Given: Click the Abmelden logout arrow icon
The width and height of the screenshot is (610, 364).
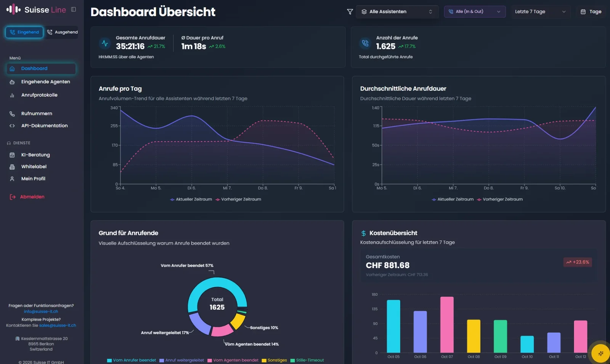Looking at the screenshot, I should pyautogui.click(x=13, y=197).
